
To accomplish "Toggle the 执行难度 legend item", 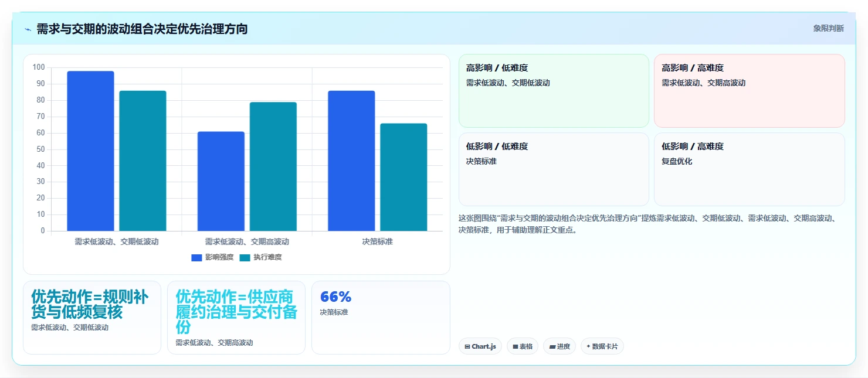I will click(x=260, y=257).
